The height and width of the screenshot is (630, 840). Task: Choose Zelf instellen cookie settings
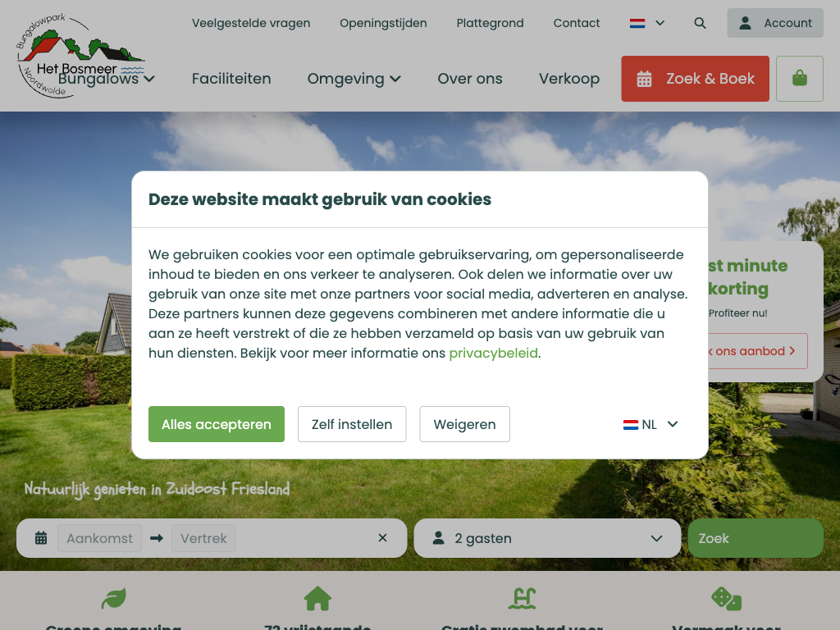click(352, 424)
